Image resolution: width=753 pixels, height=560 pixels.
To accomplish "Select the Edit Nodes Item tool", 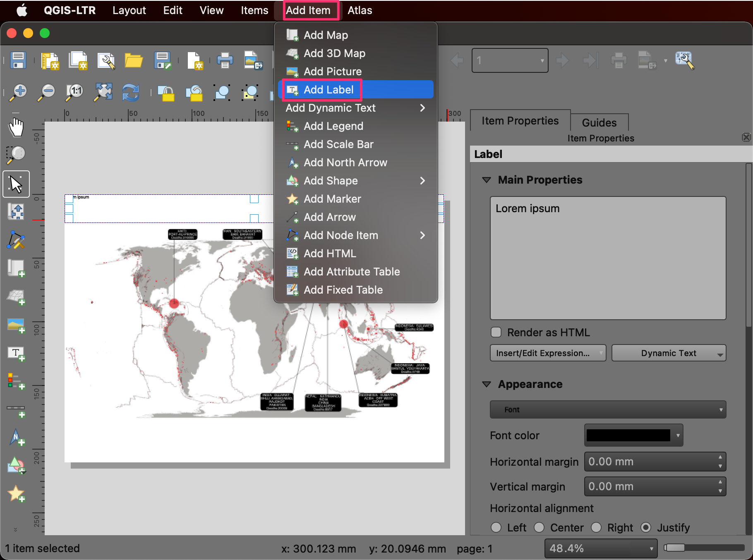I will (x=16, y=239).
